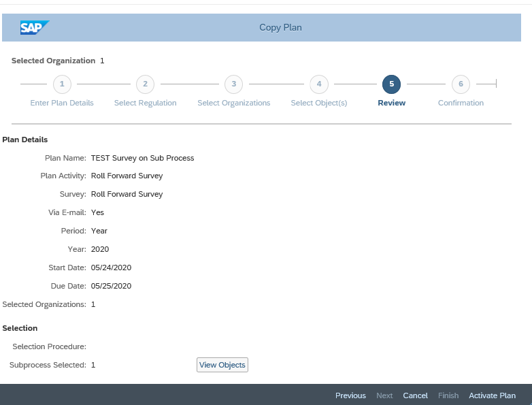Click the Subprocess Selected count value
532x405 pixels.
(93, 365)
